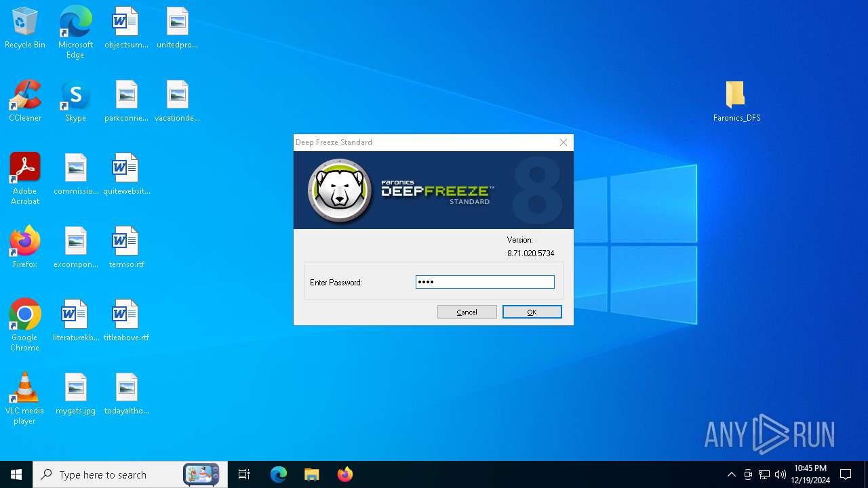
Task: Click the Deep Freeze polar bear logo
Action: click(x=340, y=191)
